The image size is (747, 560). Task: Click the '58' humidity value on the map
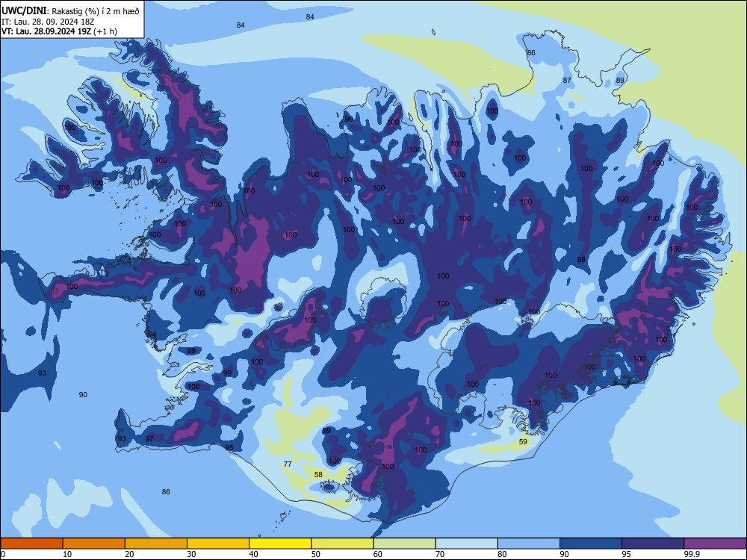coord(318,475)
